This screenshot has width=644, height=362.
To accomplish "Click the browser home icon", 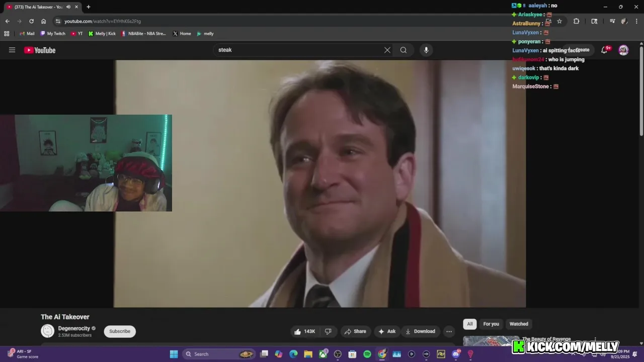I will pyautogui.click(x=43, y=21).
